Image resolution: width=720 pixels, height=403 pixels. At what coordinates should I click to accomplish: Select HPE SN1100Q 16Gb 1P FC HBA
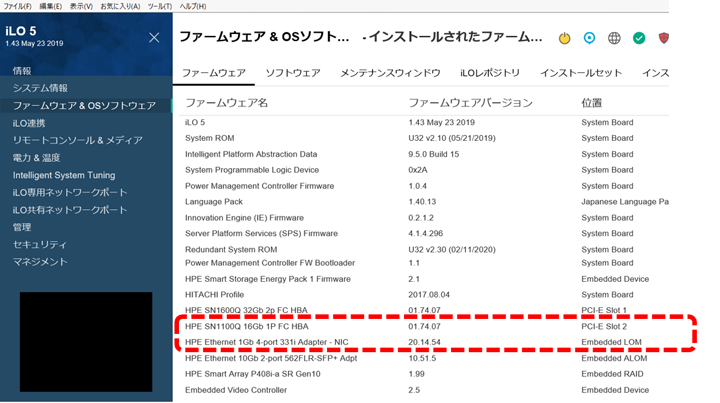(247, 326)
